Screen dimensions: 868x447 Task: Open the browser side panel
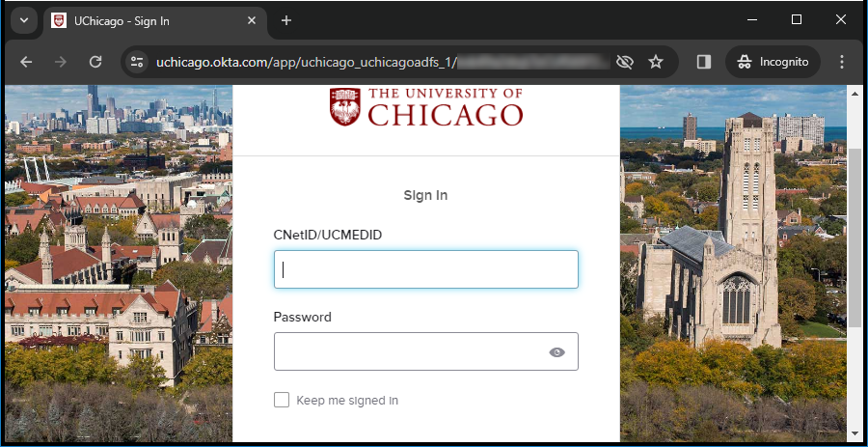pos(704,62)
